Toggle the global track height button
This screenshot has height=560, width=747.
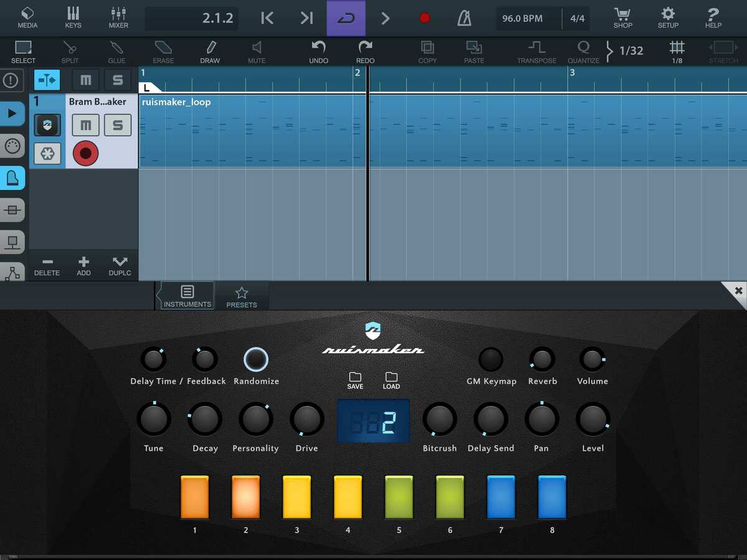[x=47, y=80]
